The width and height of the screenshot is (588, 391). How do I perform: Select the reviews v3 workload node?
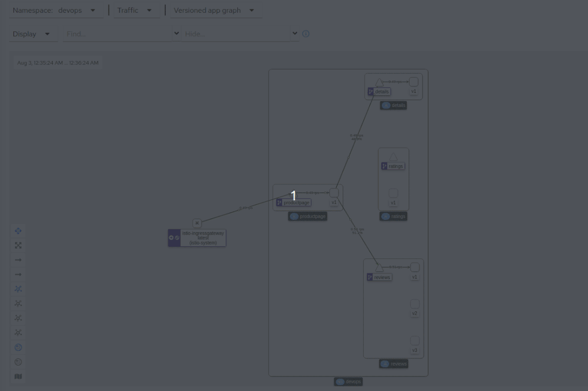414,341
